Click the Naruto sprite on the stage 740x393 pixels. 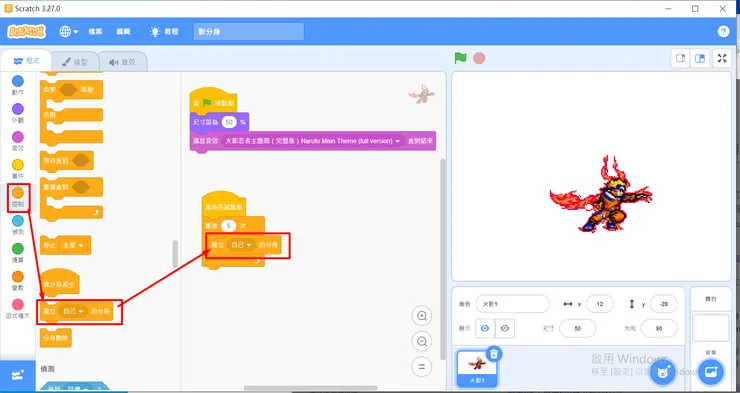point(601,194)
